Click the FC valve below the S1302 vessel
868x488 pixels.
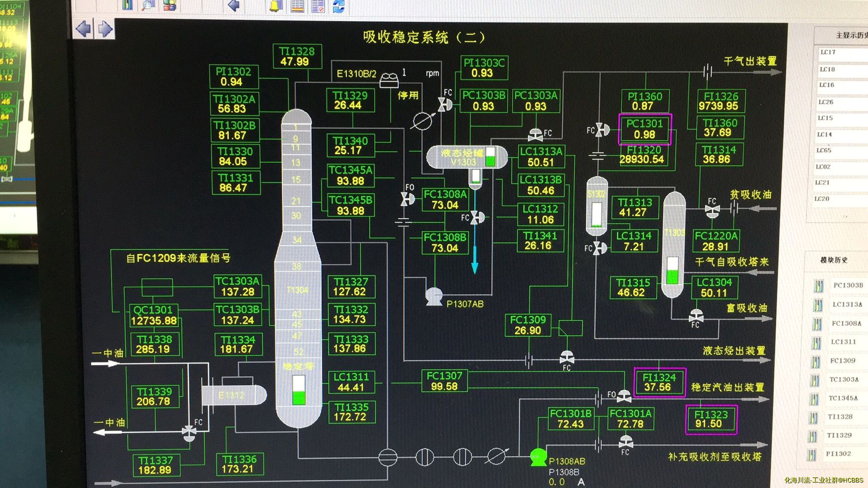tap(600, 248)
